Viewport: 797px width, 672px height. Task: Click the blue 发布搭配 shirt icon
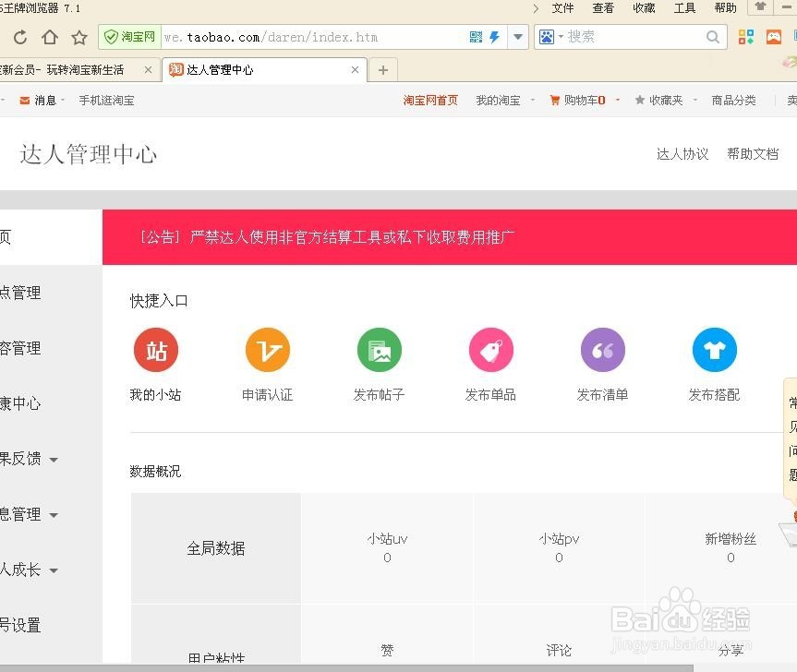(715, 350)
